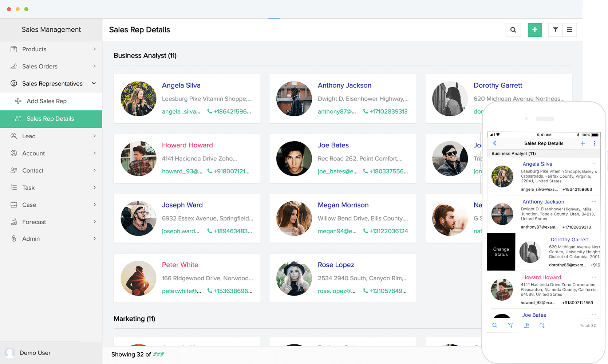Click the phone call icon beside Joe Bates number
This screenshot has height=364, width=608.
365,171
